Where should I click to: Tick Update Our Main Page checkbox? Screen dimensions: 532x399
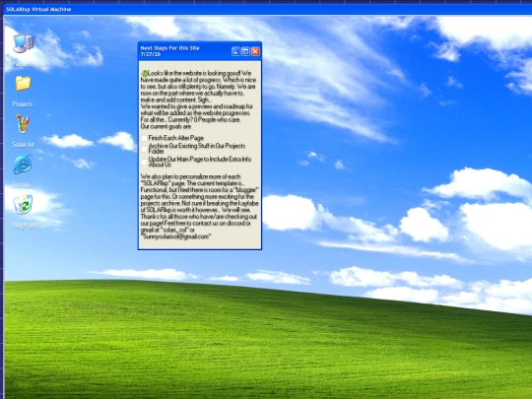pyautogui.click(x=144, y=162)
